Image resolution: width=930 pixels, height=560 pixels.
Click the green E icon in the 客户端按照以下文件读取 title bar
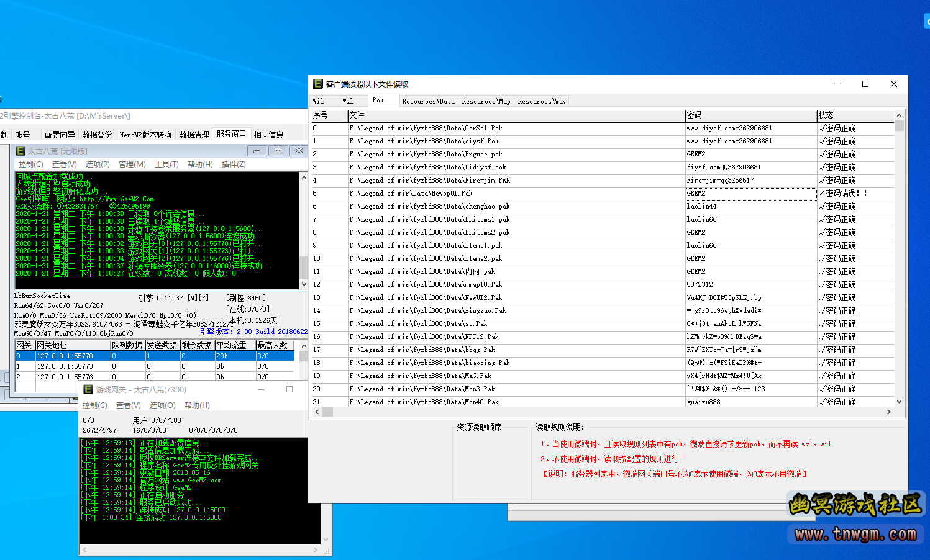click(317, 84)
